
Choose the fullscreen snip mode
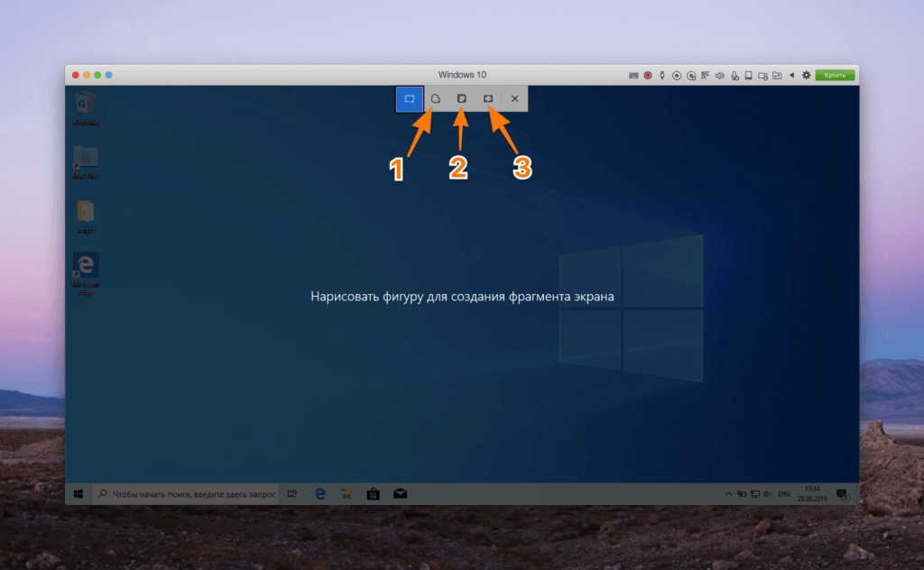(x=488, y=99)
